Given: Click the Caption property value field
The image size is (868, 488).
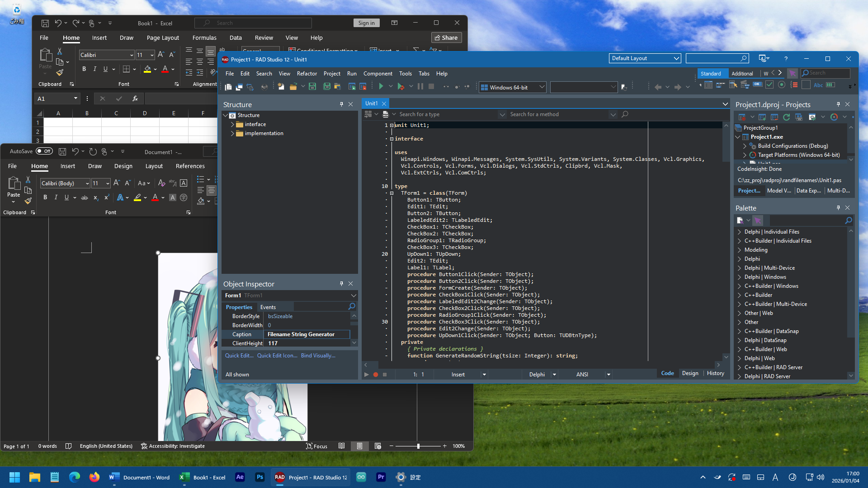Looking at the screenshot, I should click(x=307, y=334).
